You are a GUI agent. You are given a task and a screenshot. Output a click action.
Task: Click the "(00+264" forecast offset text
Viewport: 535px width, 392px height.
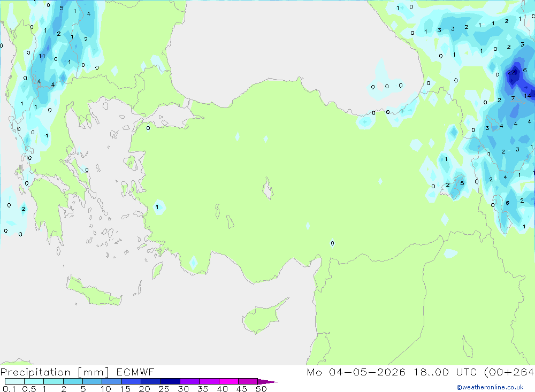509,372
